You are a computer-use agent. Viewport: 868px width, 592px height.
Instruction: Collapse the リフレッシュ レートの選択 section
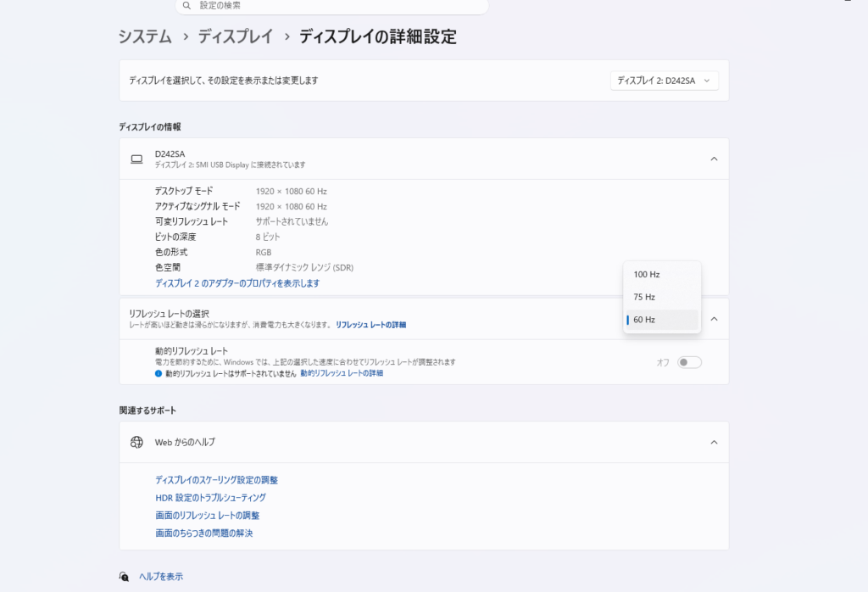pos(714,319)
